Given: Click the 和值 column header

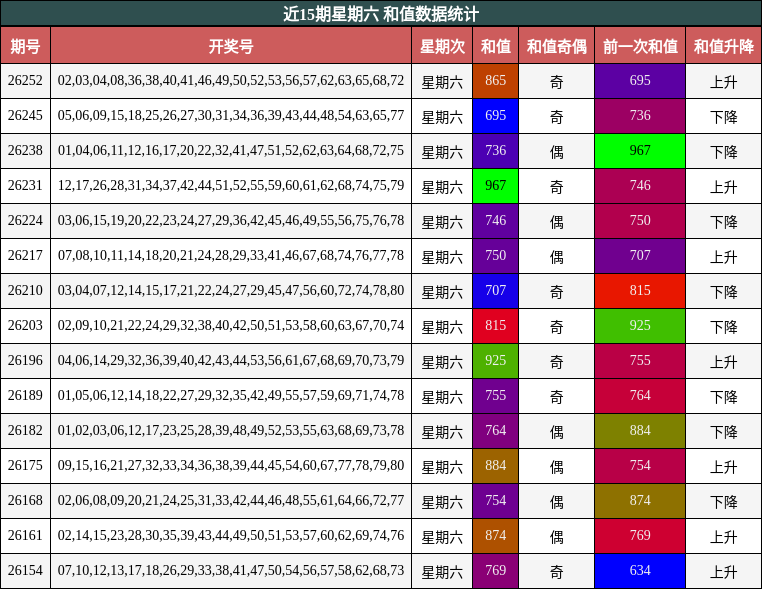Looking at the screenshot, I should click(495, 46).
